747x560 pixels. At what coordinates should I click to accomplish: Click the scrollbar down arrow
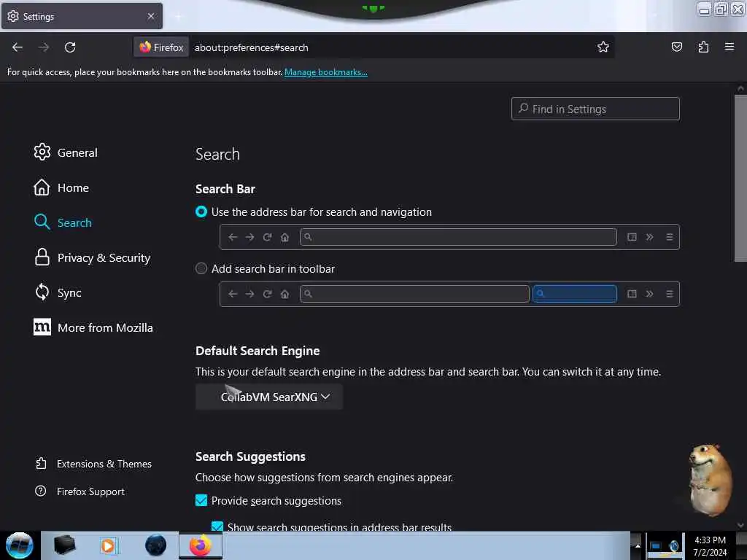(x=740, y=525)
